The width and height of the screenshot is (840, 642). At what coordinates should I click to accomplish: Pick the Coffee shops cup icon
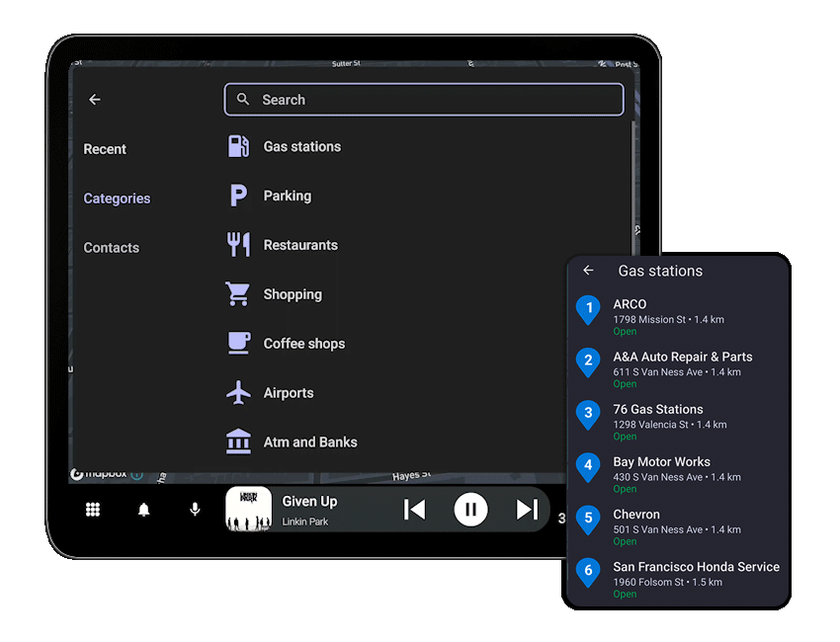click(x=238, y=344)
